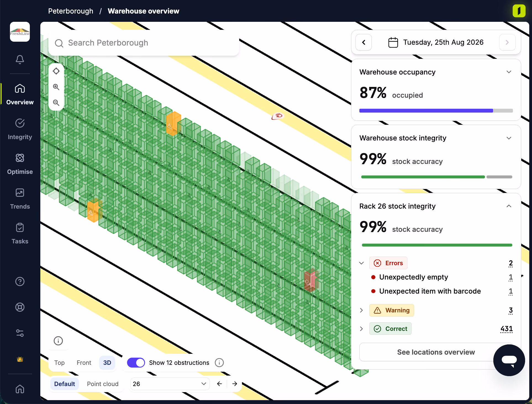
Task: Open the notifications bell
Action: pyautogui.click(x=20, y=59)
